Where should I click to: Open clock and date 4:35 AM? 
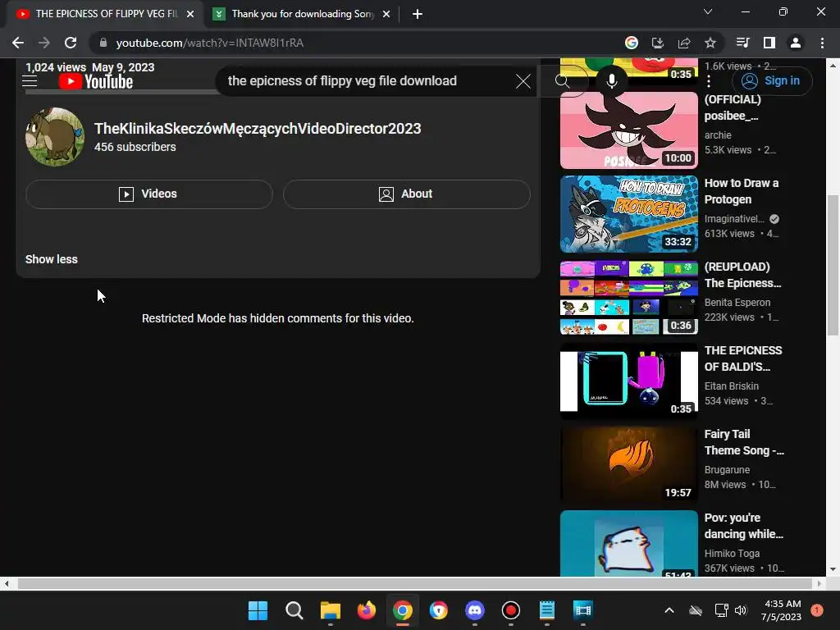[782, 610]
